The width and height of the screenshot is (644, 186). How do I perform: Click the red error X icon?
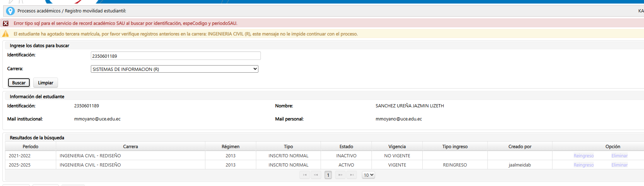pyautogui.click(x=6, y=23)
